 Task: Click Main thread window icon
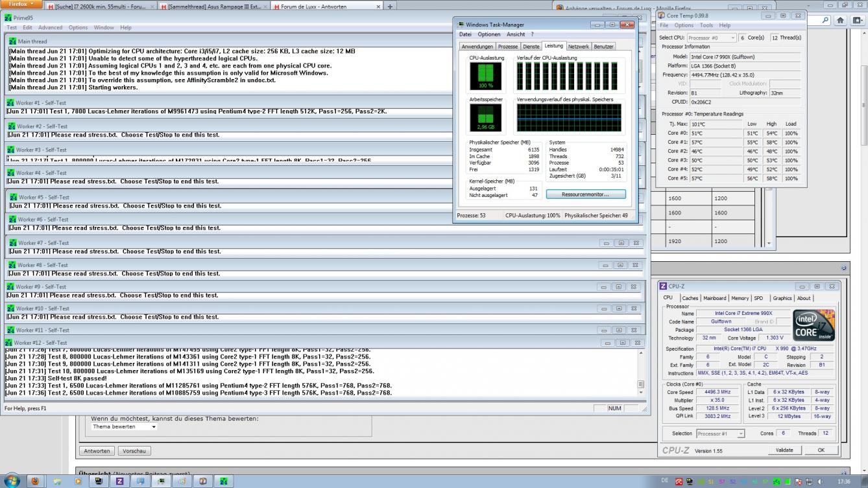tap(12, 41)
